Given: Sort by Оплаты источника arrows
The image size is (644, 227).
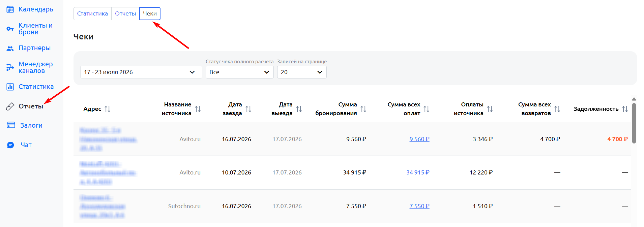Looking at the screenshot, I should [x=490, y=109].
